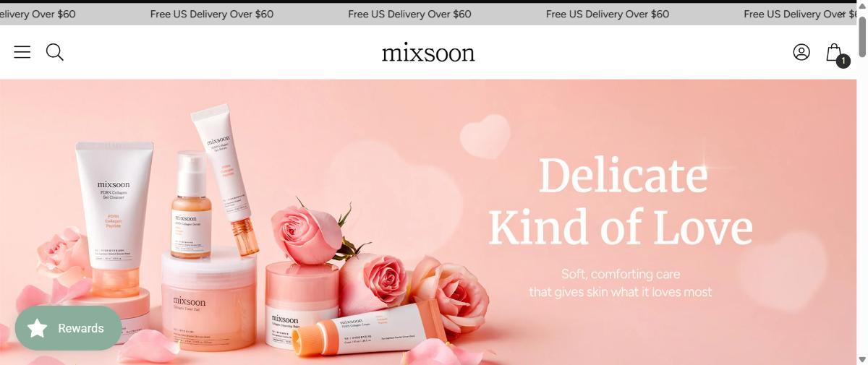Click the cart item count badge

click(x=843, y=61)
